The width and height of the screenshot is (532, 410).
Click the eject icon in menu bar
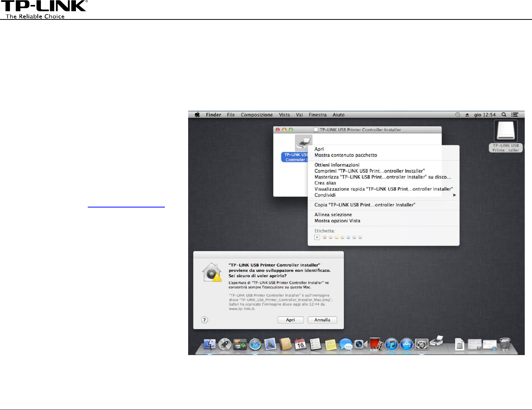coord(467,114)
